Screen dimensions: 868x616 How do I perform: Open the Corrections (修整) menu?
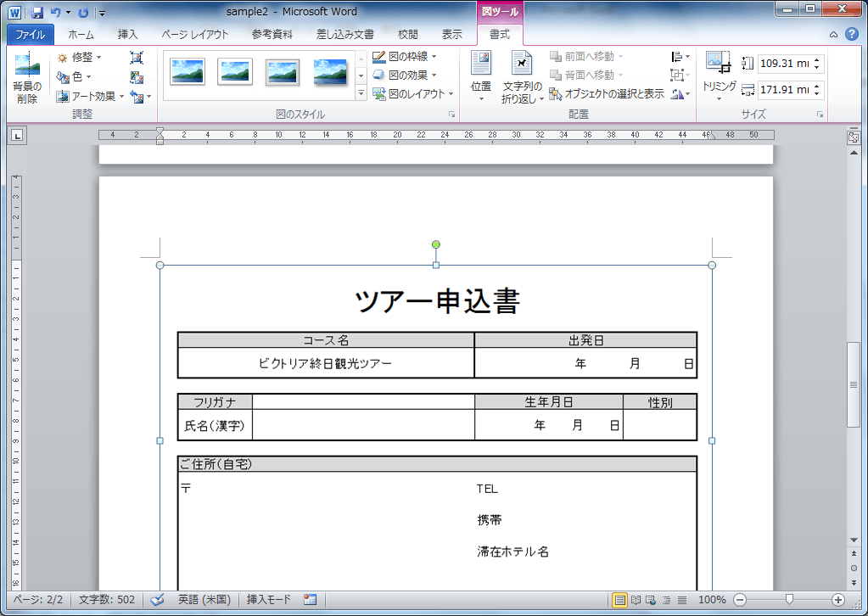click(79, 58)
